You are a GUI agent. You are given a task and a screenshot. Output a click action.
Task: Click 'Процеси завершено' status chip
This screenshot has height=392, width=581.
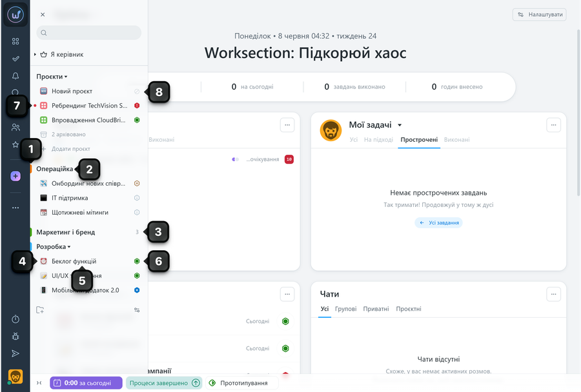164,383
